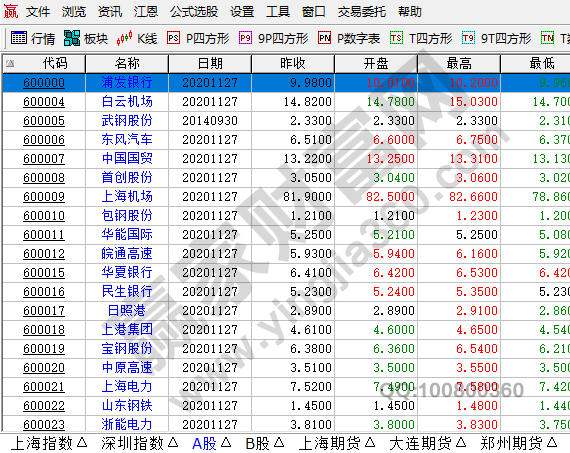Screen dimensions: 570x453
Task: Show the K线 candlestick chart
Action: tap(124, 38)
